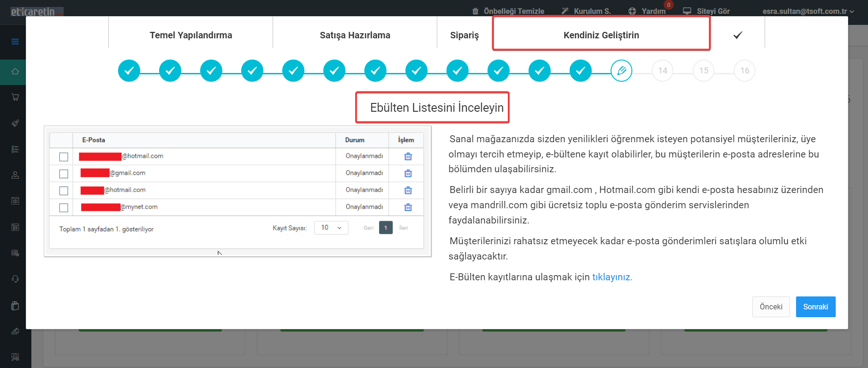This screenshot has width=868, height=368.
Task: Open Kurulum S. in top bar
Action: [592, 11]
